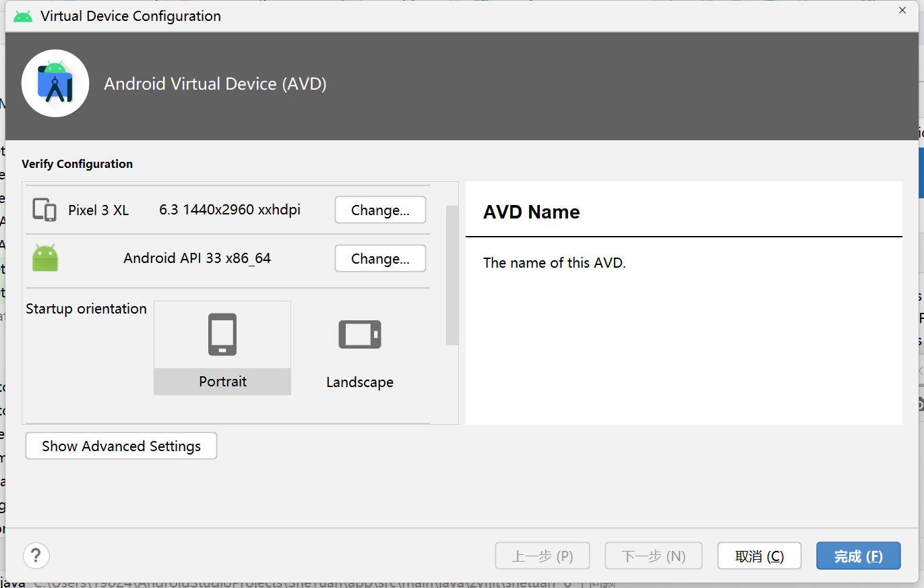Change the Android API 33 system image
Screen dimensions: 924x588
tap(380, 258)
